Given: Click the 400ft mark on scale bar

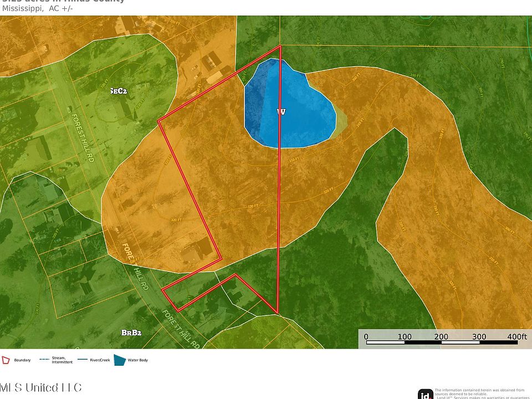Looking at the screenshot, I should [516, 336].
